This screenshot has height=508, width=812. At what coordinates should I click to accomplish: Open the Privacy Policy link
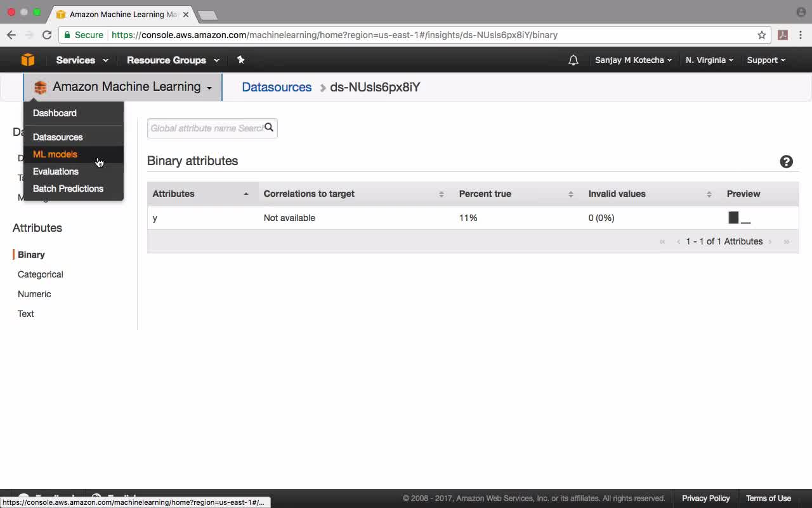pyautogui.click(x=706, y=498)
